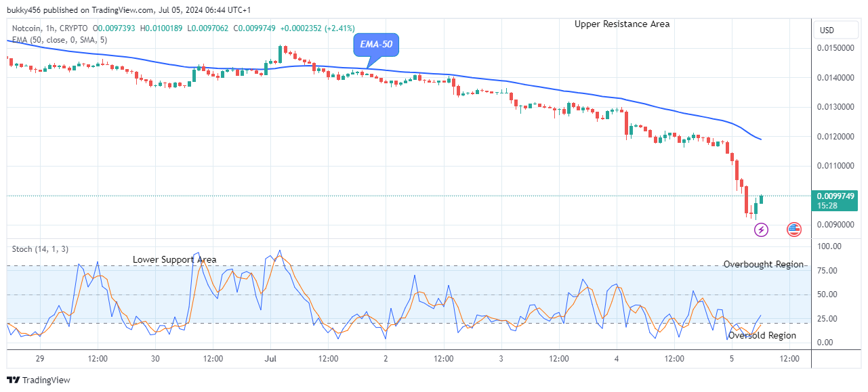Click the EMA-50 callout label
This screenshot has height=392, width=868.
[377, 46]
